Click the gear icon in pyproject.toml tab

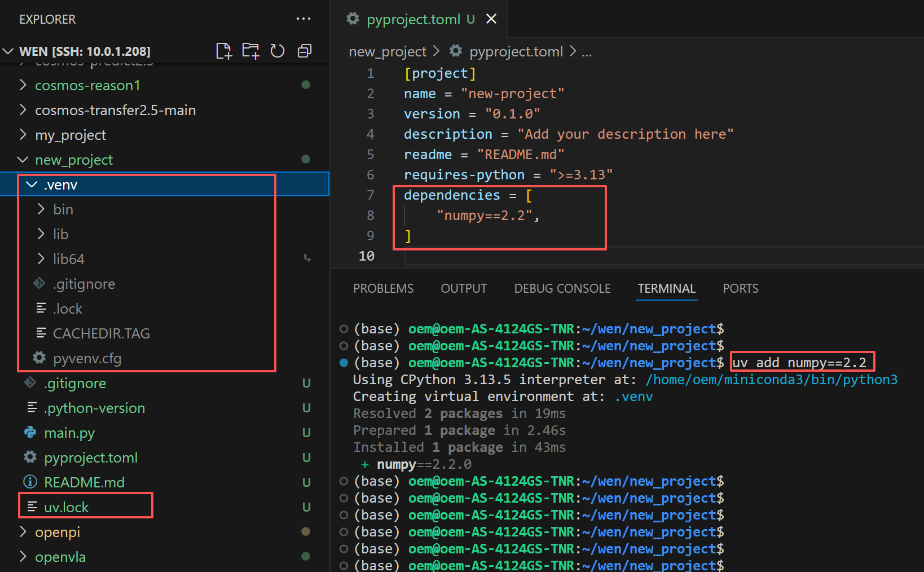[353, 19]
